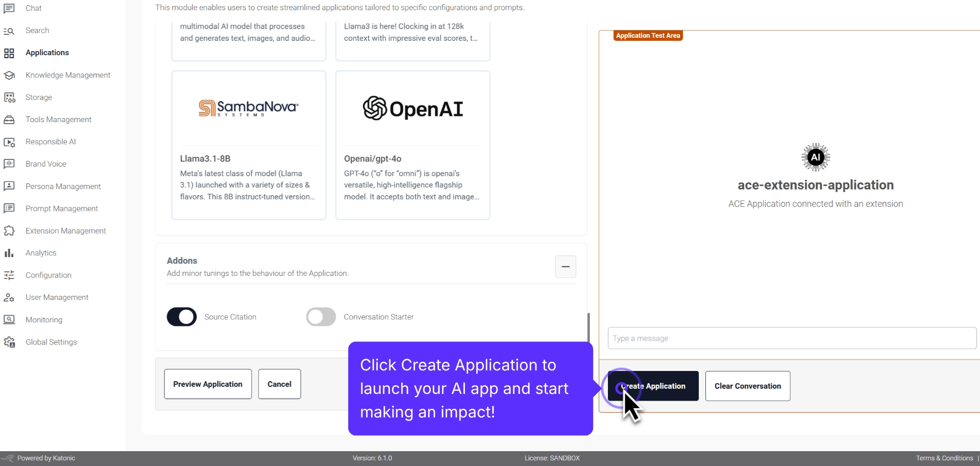Switch to Prompt Management
Image resolution: width=980 pixels, height=466 pixels.
point(10,208)
